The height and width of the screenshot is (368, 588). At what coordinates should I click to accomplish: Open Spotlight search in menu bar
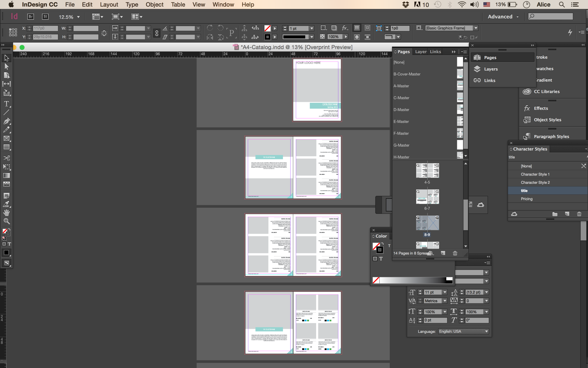click(x=562, y=5)
